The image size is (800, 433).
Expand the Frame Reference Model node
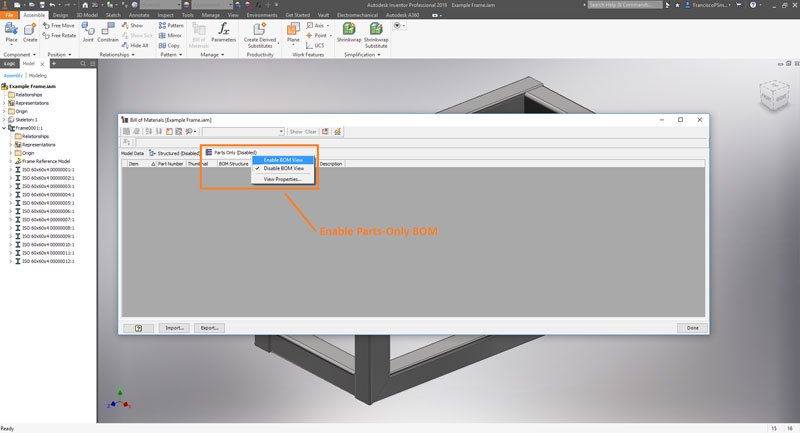(11, 161)
